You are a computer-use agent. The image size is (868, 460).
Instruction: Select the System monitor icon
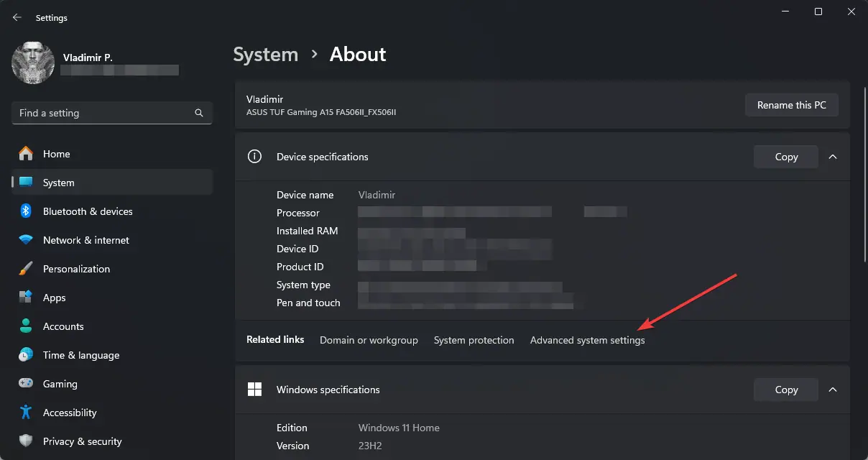click(26, 183)
